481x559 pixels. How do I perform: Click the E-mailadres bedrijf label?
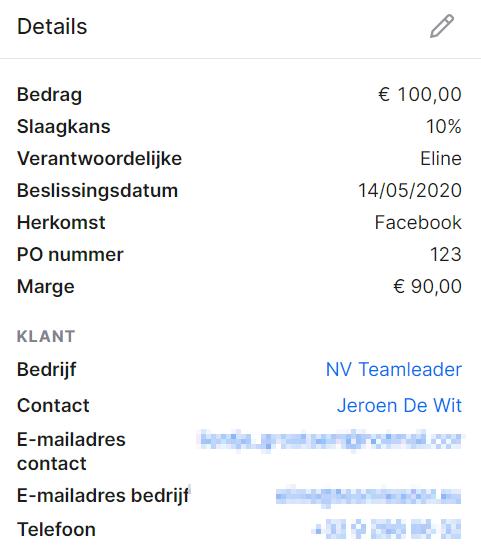[x=103, y=496]
